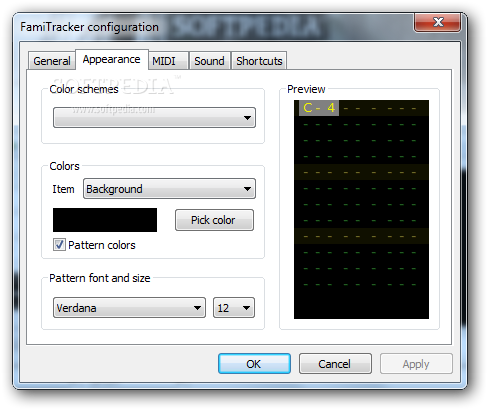The width and height of the screenshot is (488, 410).
Task: Click the Cancel button
Action: 335,364
